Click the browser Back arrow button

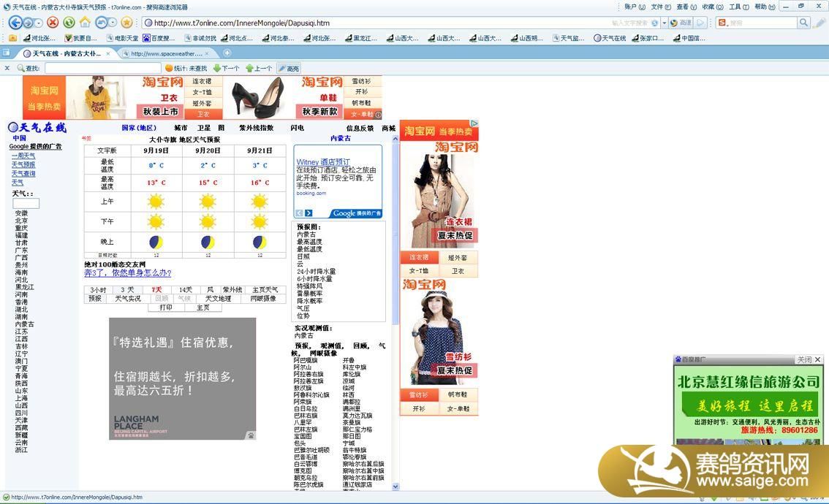(x=15, y=23)
